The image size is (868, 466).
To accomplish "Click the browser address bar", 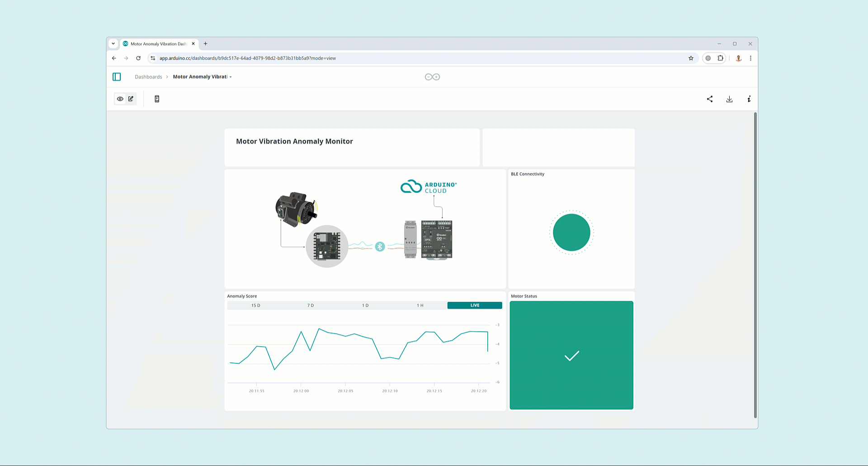I will 316,58.
